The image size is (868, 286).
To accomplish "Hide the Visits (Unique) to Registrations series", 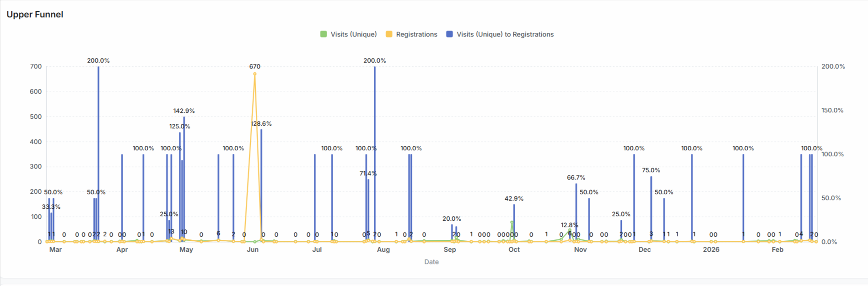I will pos(505,34).
